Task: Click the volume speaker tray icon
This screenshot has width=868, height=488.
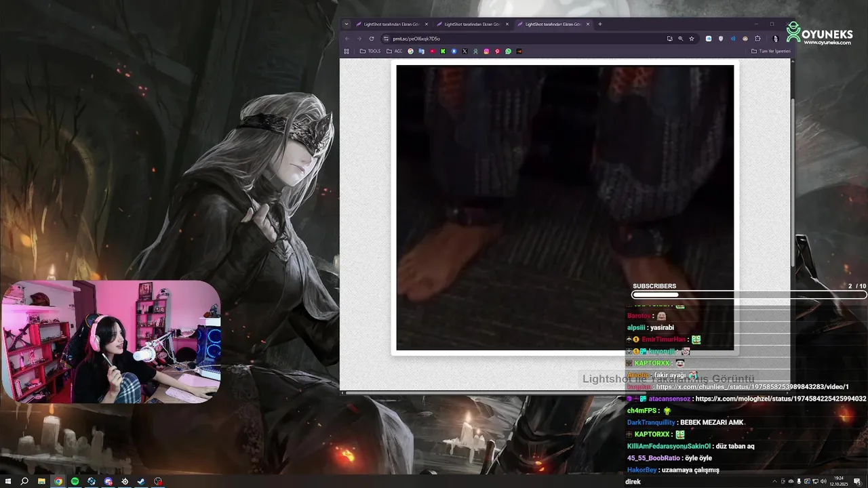Action: [823, 481]
